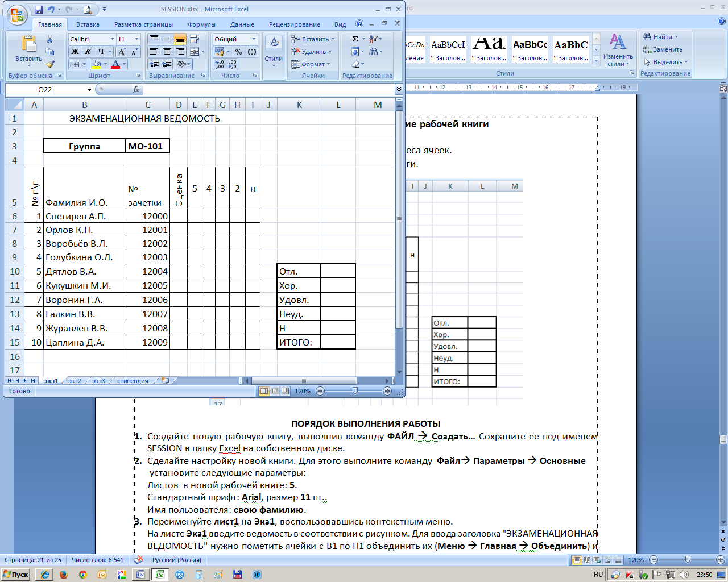Apply the red font color button

coord(116,64)
